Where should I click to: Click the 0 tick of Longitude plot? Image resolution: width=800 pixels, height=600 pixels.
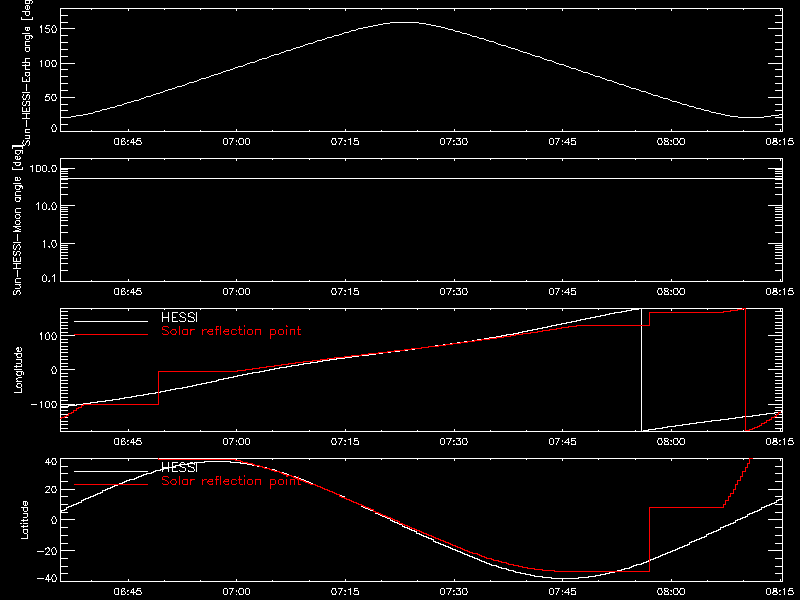pos(54,370)
